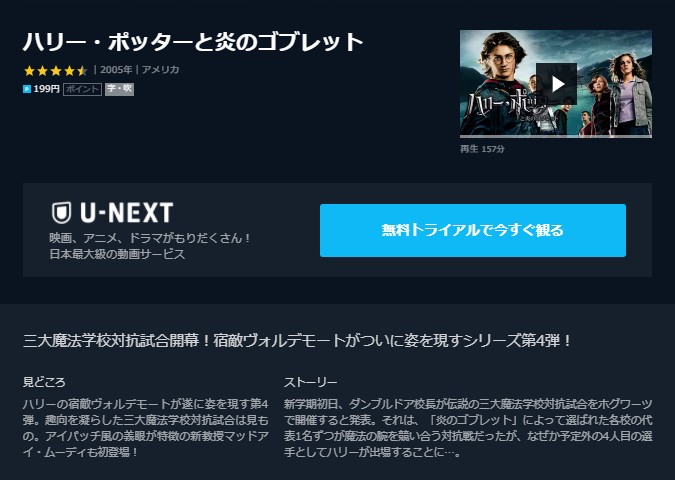Click the 再生 157分 duration text
This screenshot has width=675, height=480.
tap(482, 149)
